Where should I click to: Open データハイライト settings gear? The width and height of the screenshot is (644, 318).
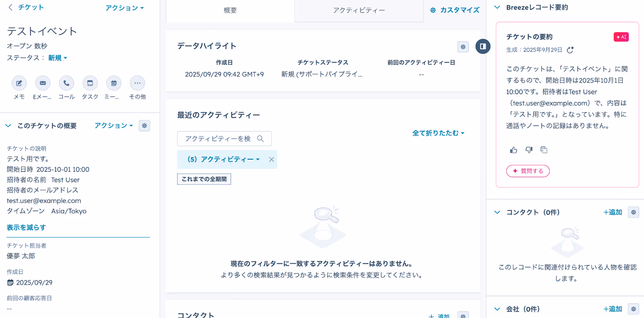click(x=463, y=47)
